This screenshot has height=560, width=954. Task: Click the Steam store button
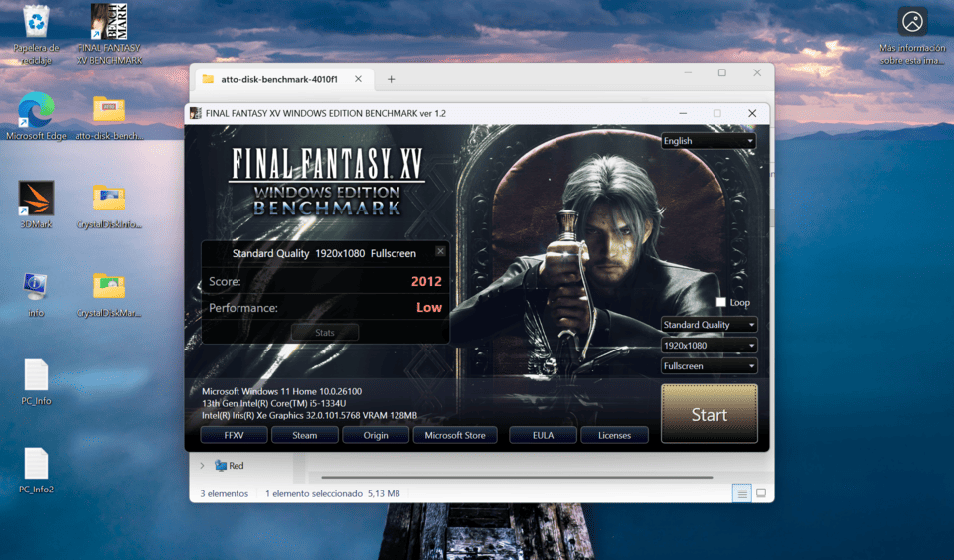pos(304,435)
